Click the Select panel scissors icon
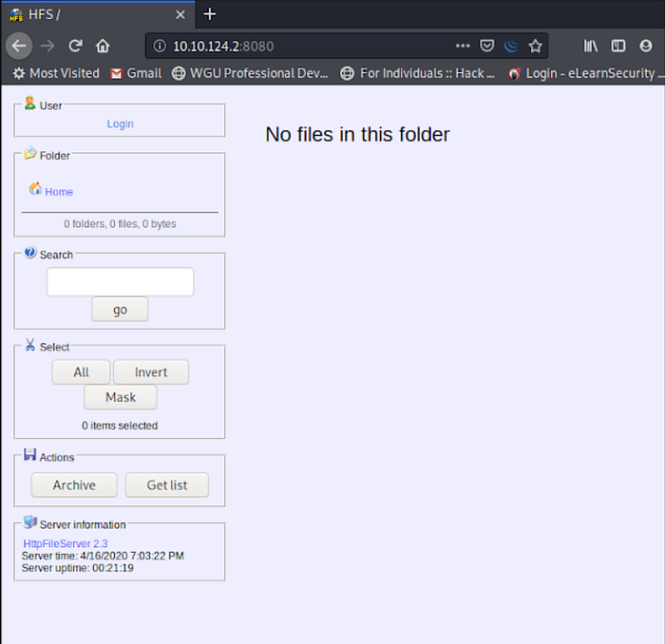Viewport: 665px width, 644px height. coord(29,344)
